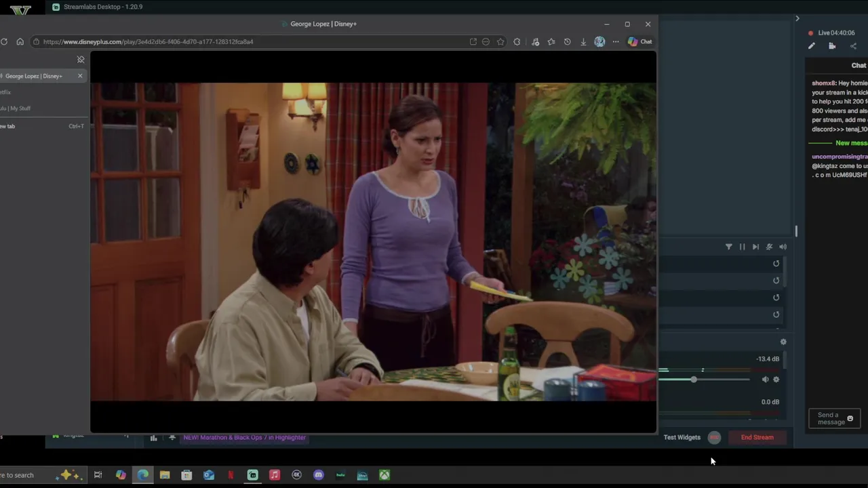Click the Disney+ video player
Viewport: 868px width, 488px height.
pos(373,242)
